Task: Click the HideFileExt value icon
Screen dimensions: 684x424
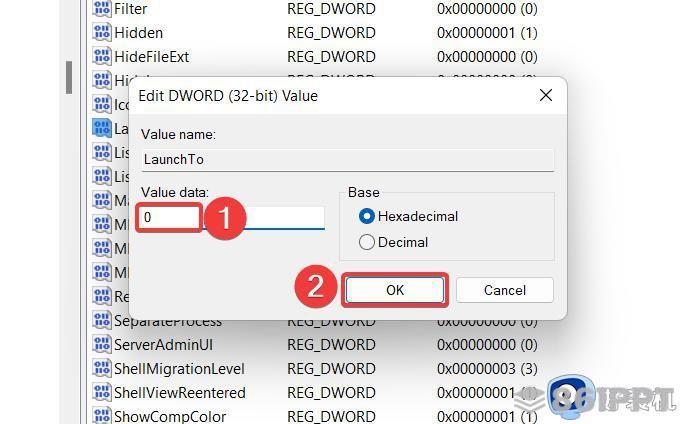Action: click(x=102, y=56)
